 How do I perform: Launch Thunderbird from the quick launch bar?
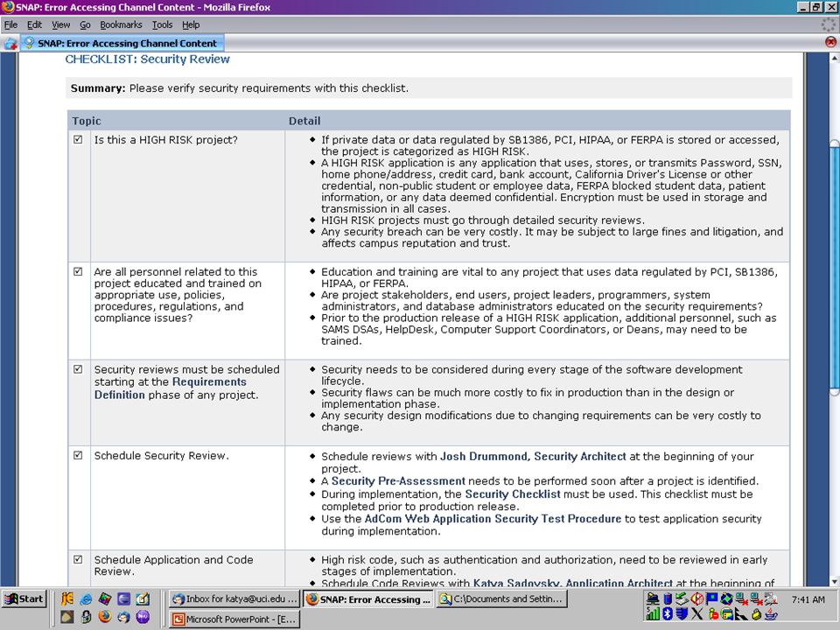coord(123,617)
